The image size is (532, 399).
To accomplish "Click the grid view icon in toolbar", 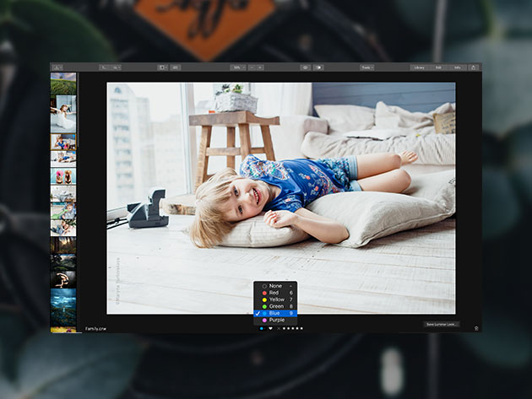I will pyautogui.click(x=176, y=67).
